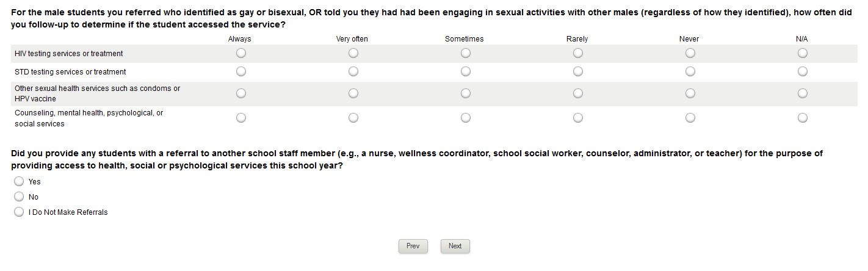Select Very often for other sexual health services
This screenshot has width=868, height=271.
[x=353, y=93]
